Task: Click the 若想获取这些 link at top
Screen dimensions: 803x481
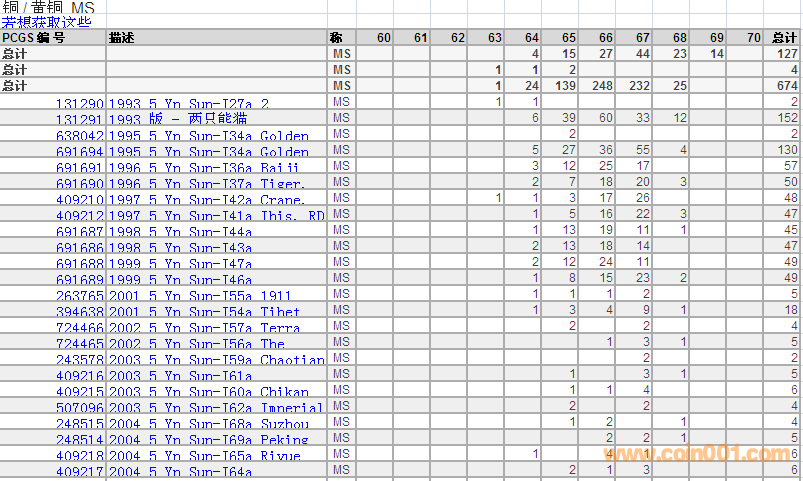Action: pos(46,22)
